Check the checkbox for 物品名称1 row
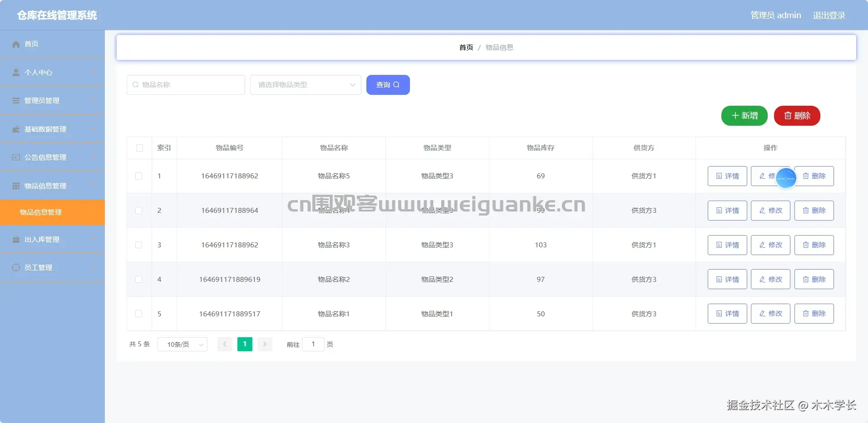This screenshot has height=423, width=868. pos(139,314)
